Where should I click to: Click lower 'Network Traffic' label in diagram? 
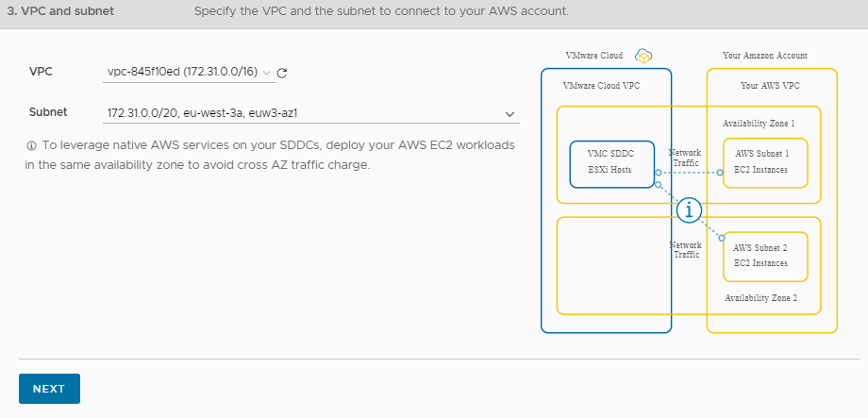(x=685, y=250)
